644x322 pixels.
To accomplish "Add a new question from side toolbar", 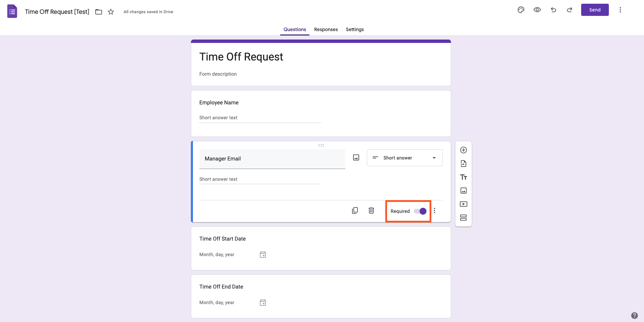I will point(464,150).
